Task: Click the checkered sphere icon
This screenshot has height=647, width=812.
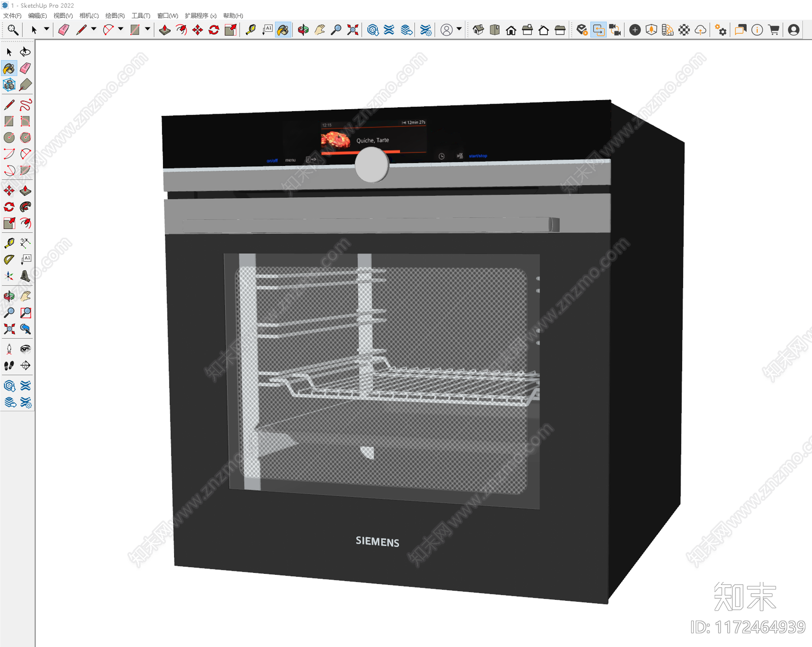Action: [x=684, y=30]
